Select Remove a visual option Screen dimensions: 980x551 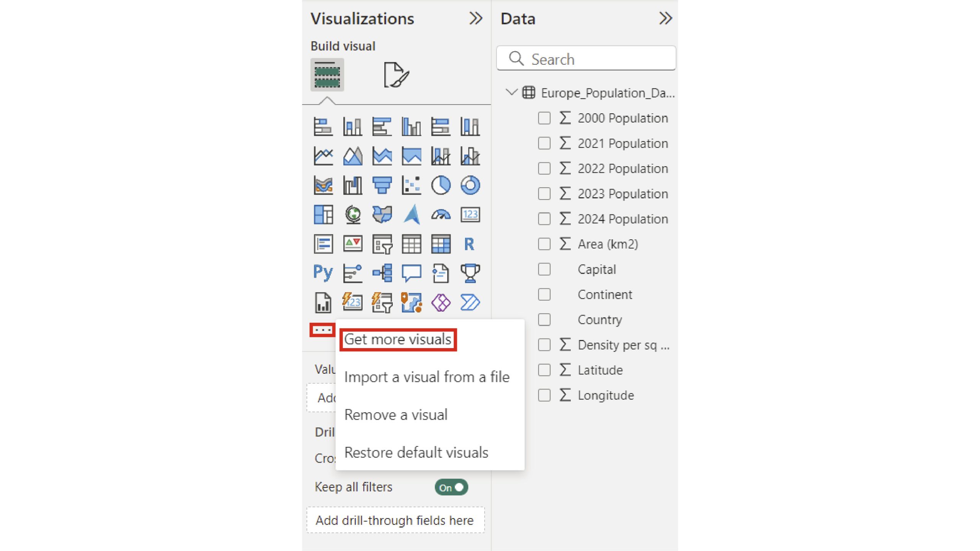[x=396, y=414]
